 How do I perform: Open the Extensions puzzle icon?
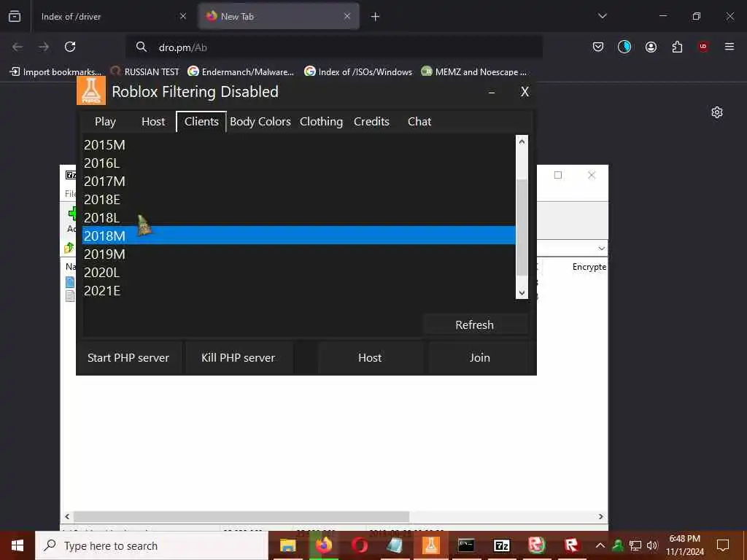click(x=677, y=47)
